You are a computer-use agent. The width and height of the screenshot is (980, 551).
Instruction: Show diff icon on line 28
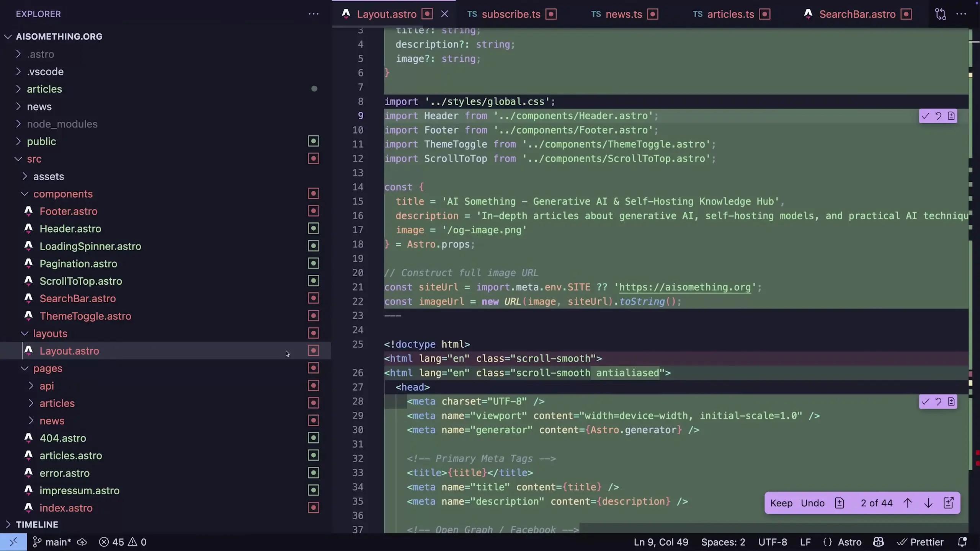951,401
